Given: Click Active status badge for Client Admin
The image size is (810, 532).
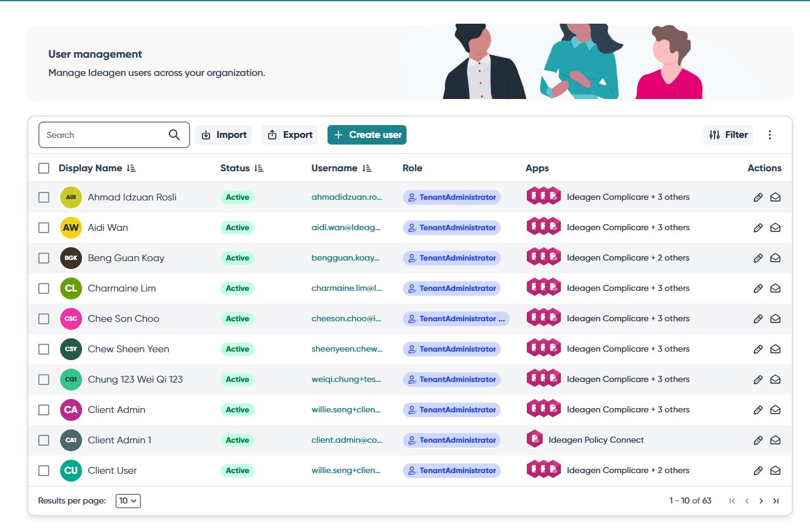Looking at the screenshot, I should [238, 410].
